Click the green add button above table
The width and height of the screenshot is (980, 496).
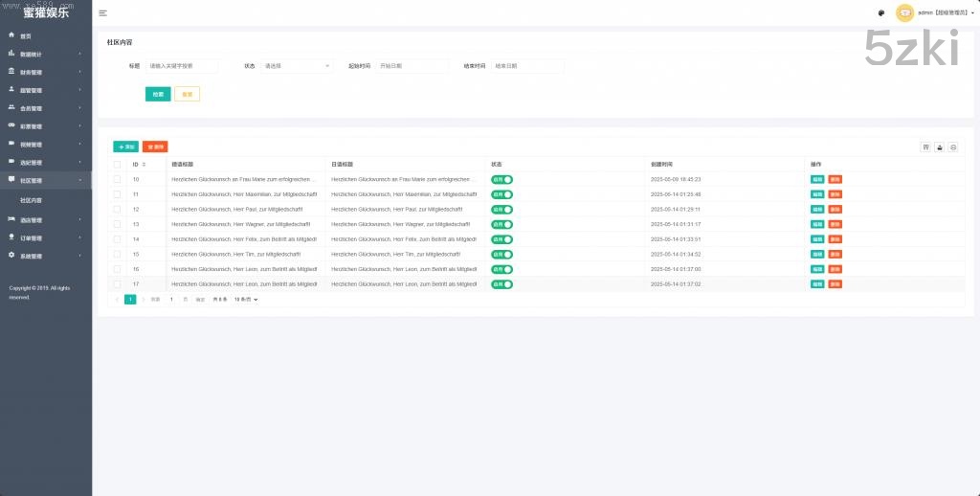[x=125, y=147]
